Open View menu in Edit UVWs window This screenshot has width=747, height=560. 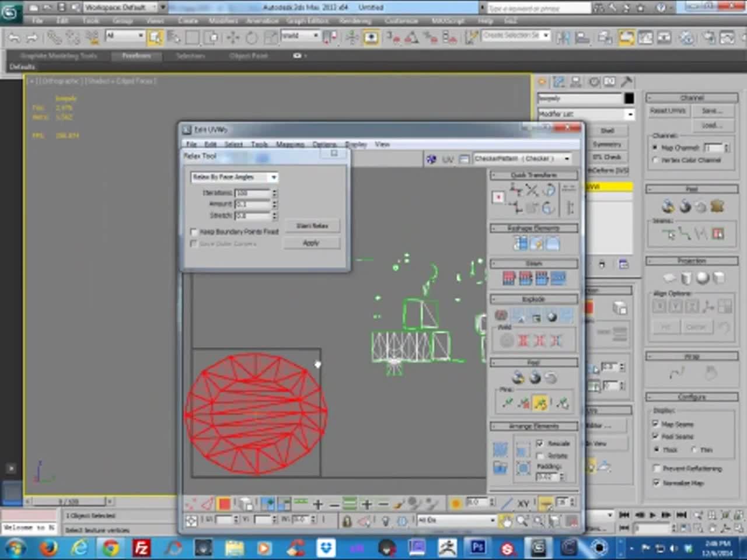(x=382, y=144)
